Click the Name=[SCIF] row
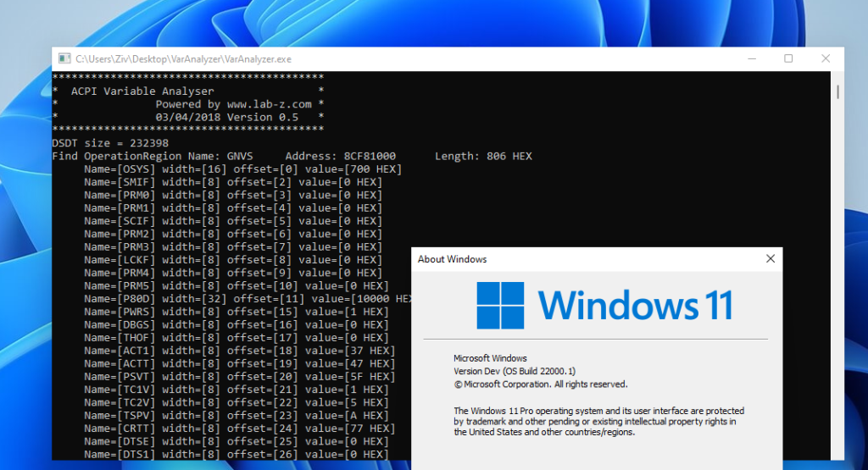The width and height of the screenshot is (868, 470). pyautogui.click(x=233, y=221)
